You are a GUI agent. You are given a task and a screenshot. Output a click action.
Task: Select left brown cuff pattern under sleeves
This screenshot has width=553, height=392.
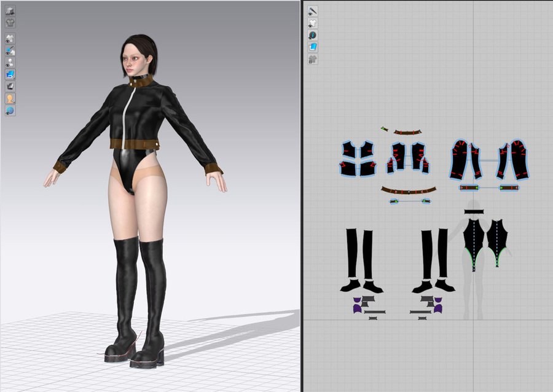coord(470,188)
